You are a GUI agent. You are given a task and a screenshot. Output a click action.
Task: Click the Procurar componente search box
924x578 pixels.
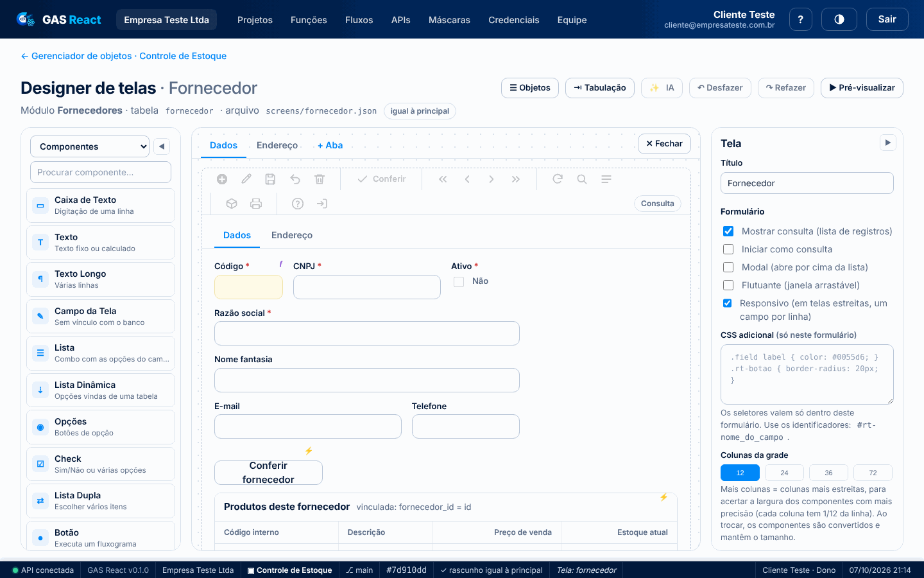[101, 172]
